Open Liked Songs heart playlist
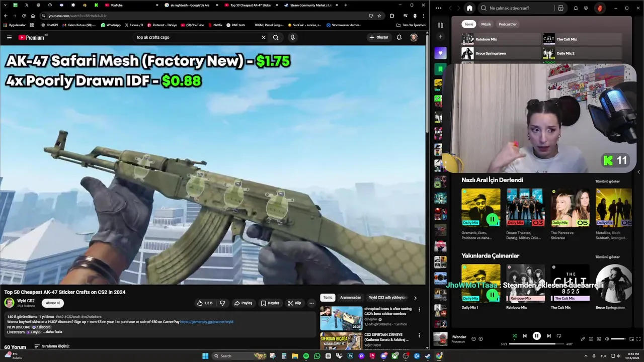 440,53
